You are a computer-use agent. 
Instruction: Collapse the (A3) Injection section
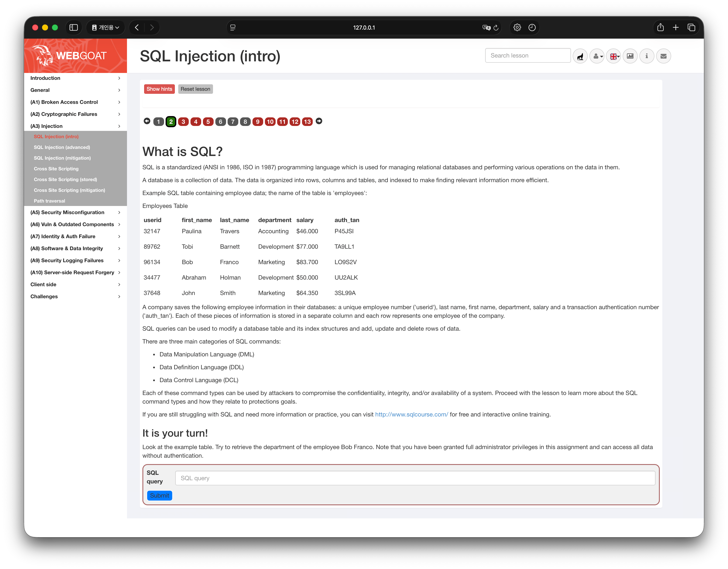click(x=75, y=126)
